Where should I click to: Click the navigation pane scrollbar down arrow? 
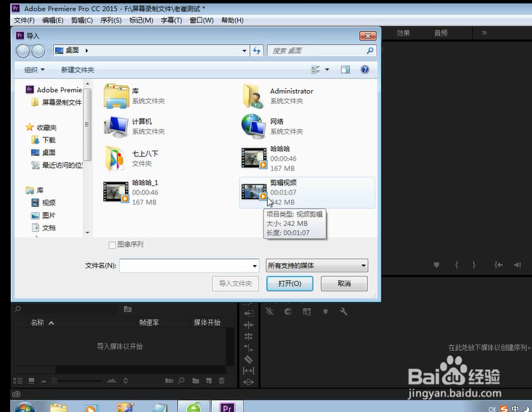[88, 233]
